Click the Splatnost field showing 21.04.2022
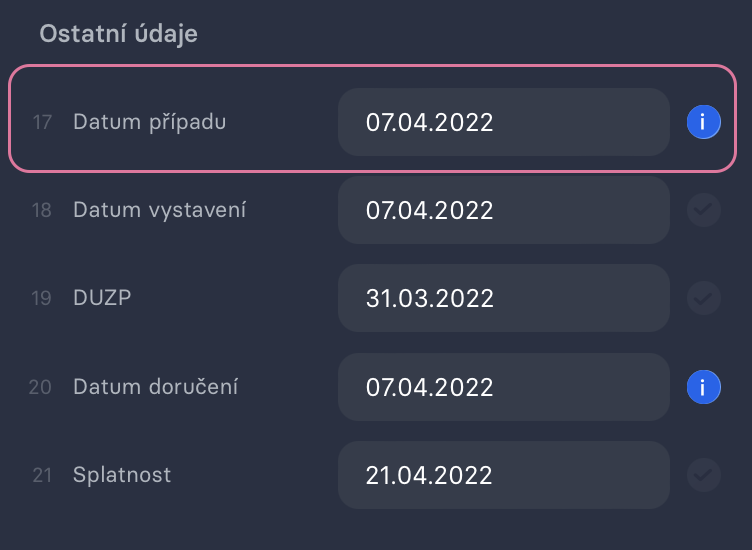This screenshot has width=752, height=550. [504, 475]
